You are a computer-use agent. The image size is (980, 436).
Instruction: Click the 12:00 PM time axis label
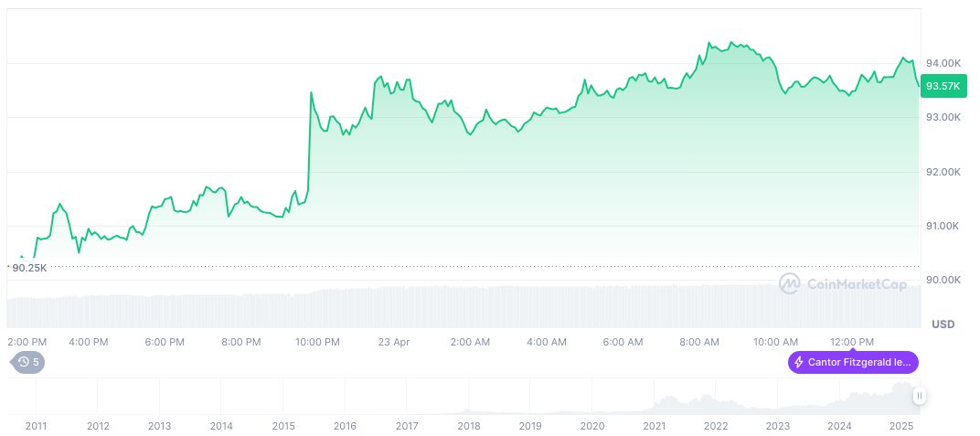(852, 342)
